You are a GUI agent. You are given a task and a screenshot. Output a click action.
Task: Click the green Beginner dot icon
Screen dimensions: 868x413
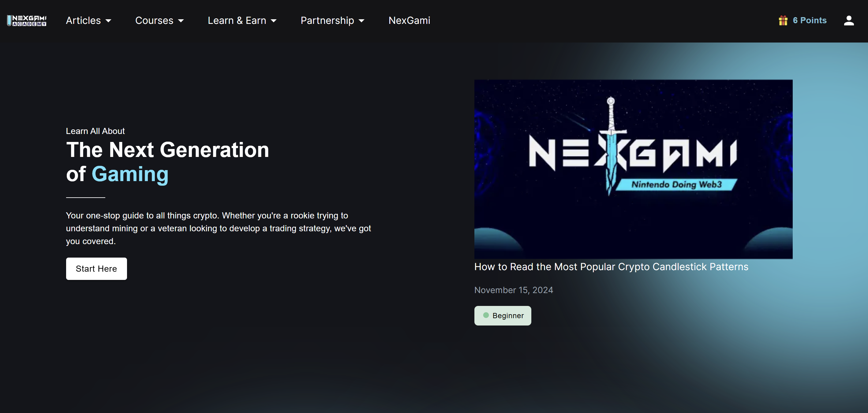485,315
